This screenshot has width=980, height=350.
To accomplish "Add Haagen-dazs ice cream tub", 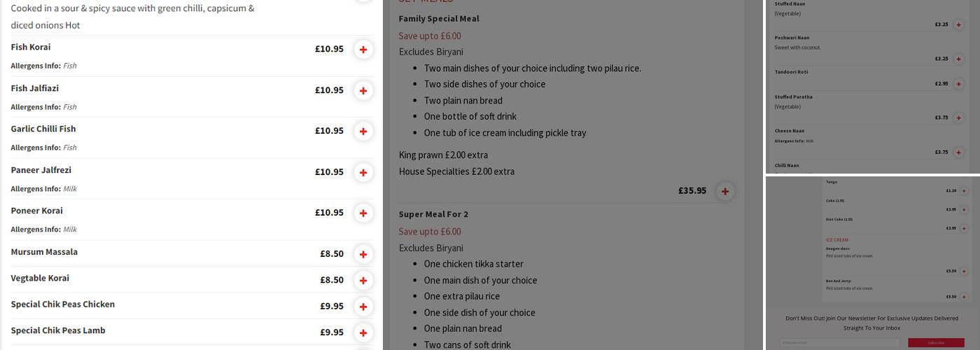I will (x=963, y=271).
